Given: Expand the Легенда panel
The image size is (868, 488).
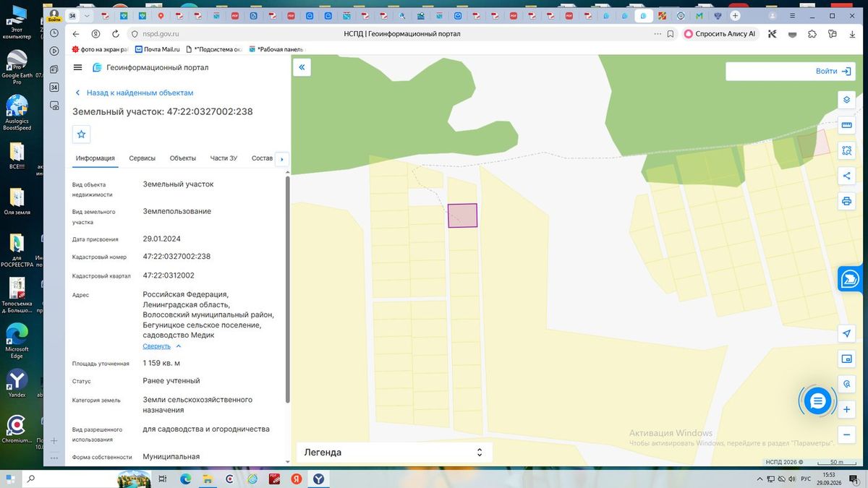Looking at the screenshot, I should pos(394,453).
